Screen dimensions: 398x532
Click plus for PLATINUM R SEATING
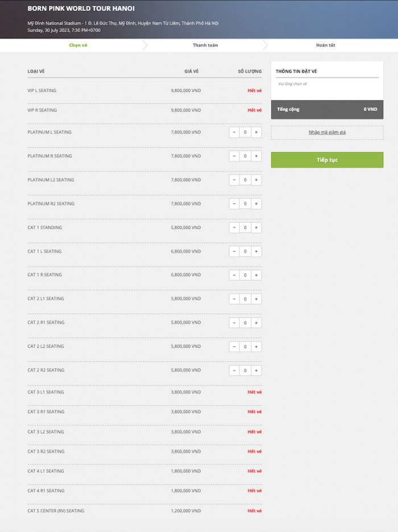pyautogui.click(x=256, y=156)
